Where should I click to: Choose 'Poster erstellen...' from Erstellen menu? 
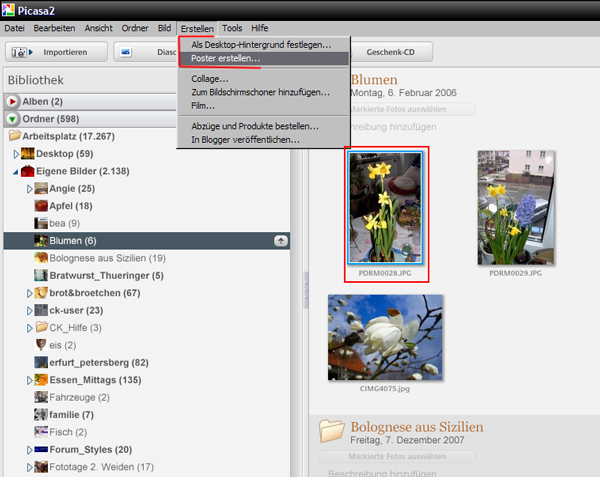point(225,60)
